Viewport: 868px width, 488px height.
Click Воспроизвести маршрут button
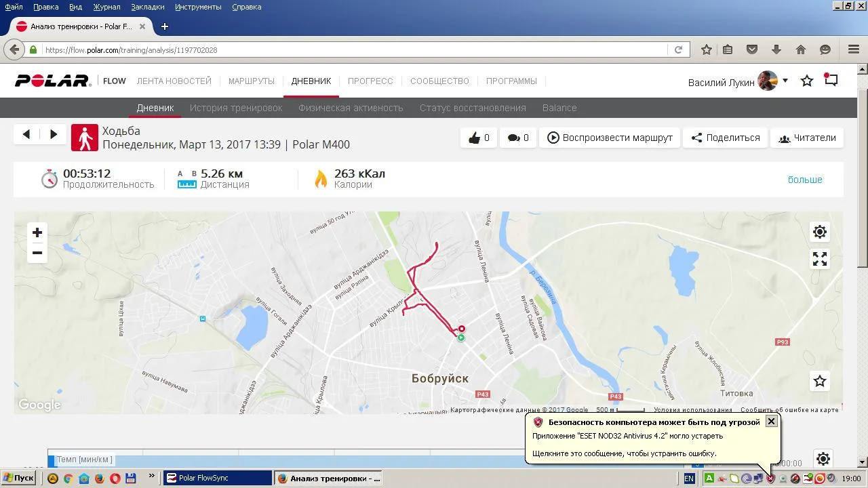coord(610,138)
